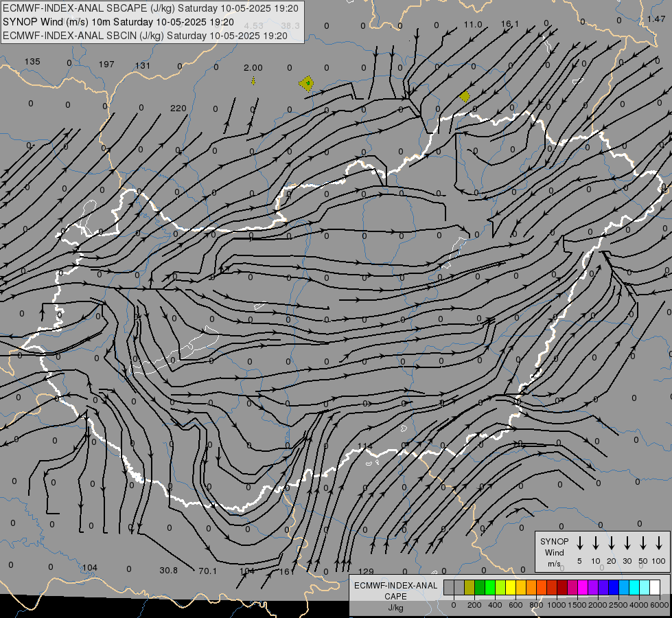Click the '1000' tick on CAPE scale
This screenshot has height=618, width=672.
click(x=557, y=605)
